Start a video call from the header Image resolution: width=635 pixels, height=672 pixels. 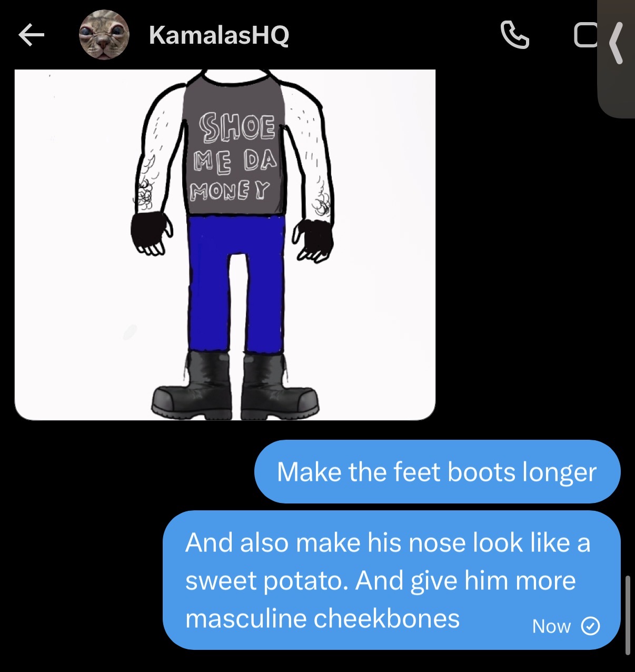click(585, 35)
